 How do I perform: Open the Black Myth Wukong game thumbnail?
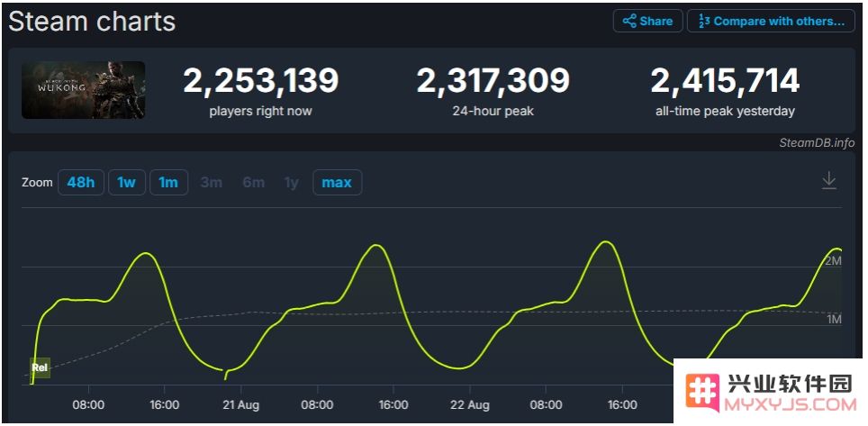point(84,90)
